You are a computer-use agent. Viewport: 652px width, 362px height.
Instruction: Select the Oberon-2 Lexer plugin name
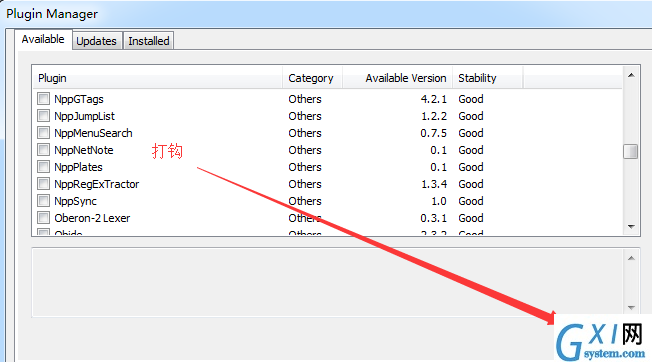pos(92,218)
